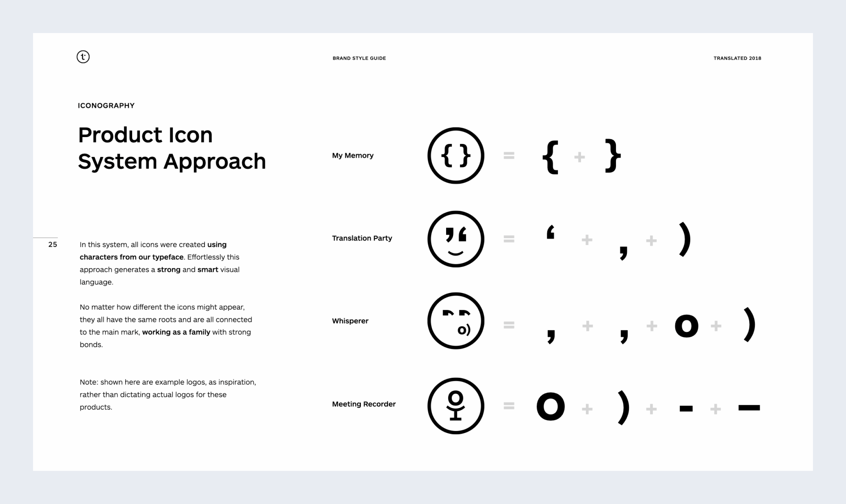Click the Meeting Recorder product icon
Viewport: 846px width, 504px height.
455,406
